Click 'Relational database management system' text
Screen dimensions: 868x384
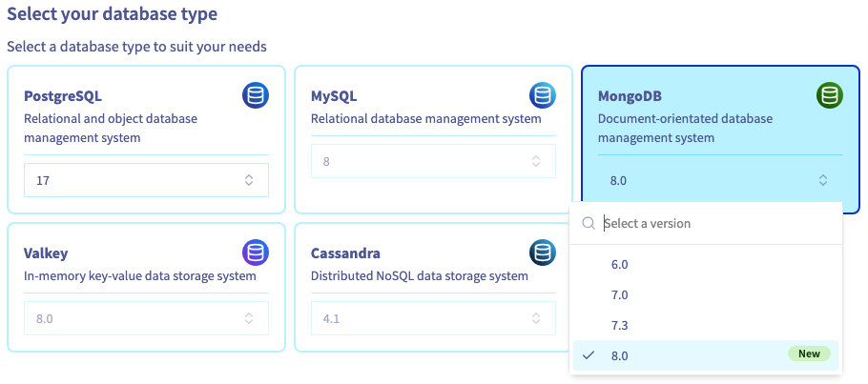[426, 118]
